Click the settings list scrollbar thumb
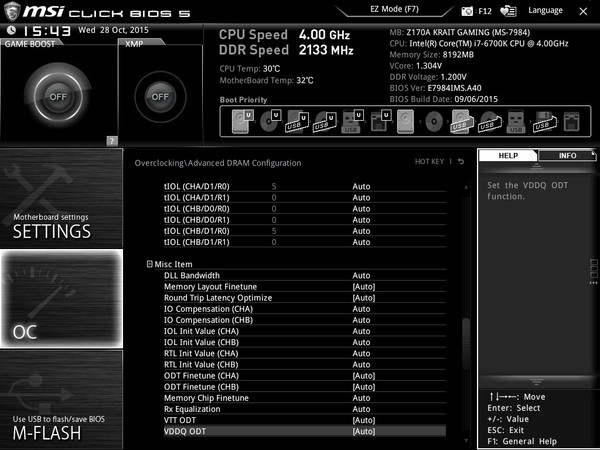The height and width of the screenshot is (450, 600). (x=466, y=343)
